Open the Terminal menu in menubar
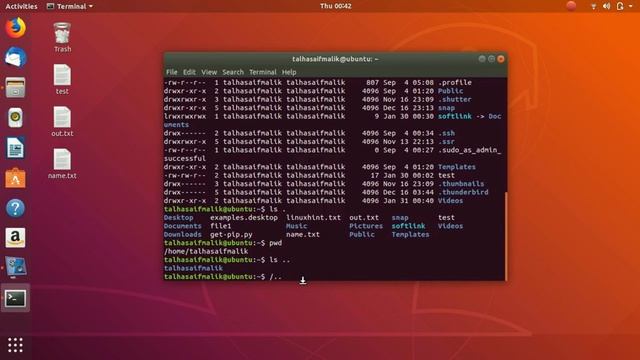The width and height of the screenshot is (640, 360). pyautogui.click(x=262, y=72)
